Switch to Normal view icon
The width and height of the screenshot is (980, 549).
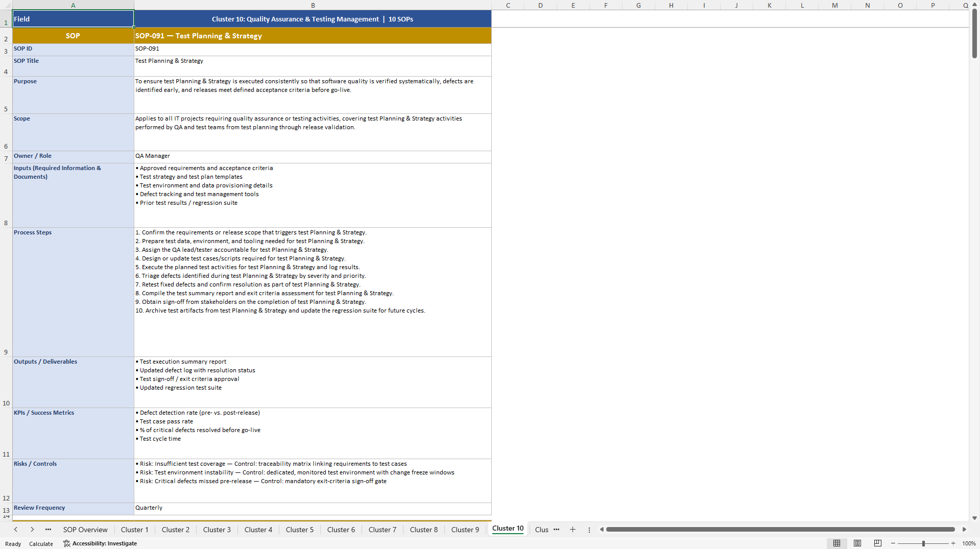[x=836, y=543]
